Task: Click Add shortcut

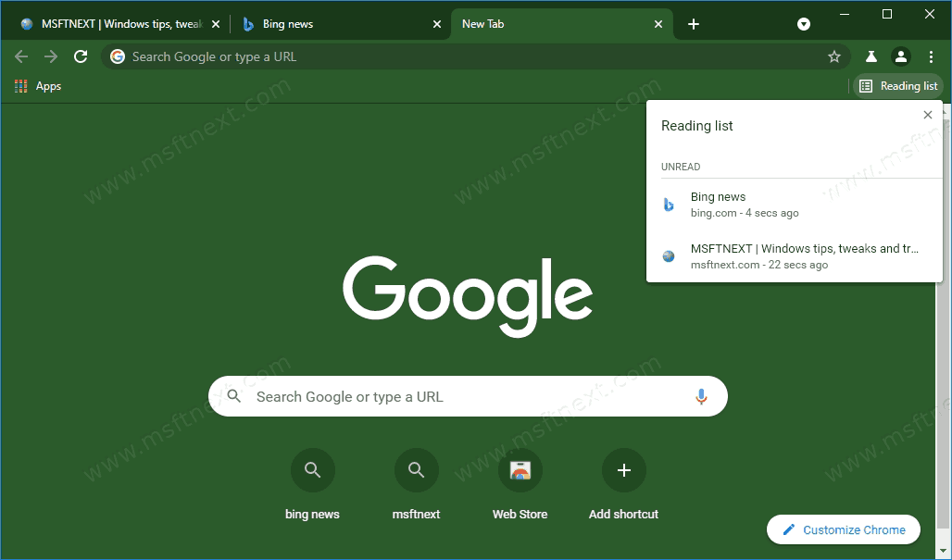Action: [624, 485]
